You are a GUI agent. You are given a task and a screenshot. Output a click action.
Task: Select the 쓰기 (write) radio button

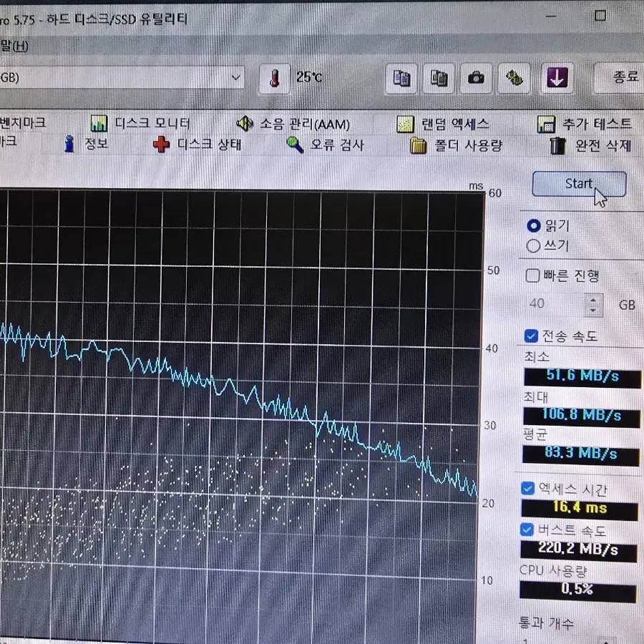[533, 245]
